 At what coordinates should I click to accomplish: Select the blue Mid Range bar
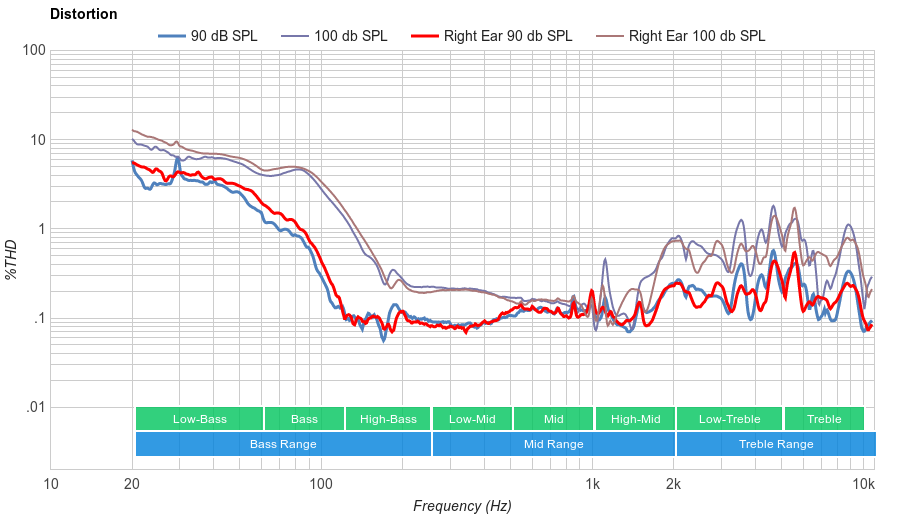553,444
